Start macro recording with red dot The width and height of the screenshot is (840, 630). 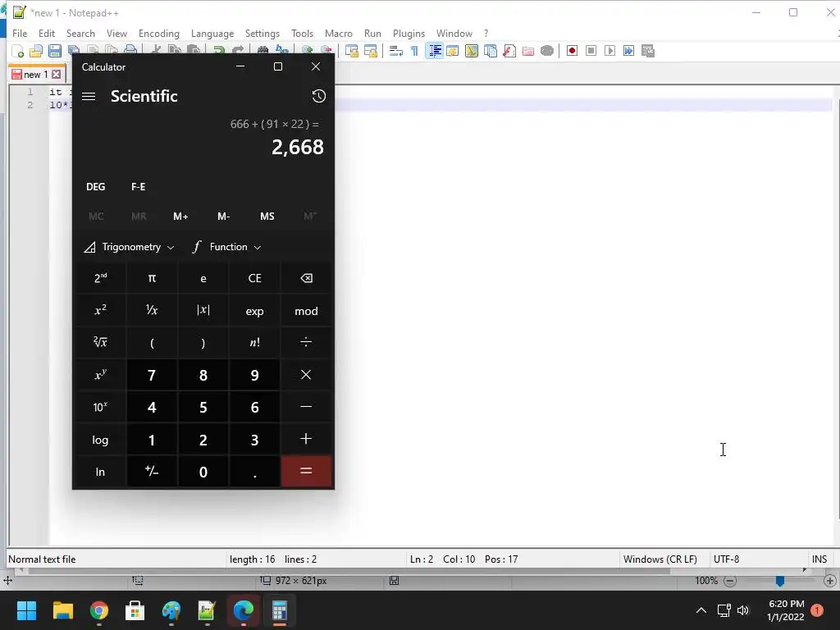[x=572, y=51]
